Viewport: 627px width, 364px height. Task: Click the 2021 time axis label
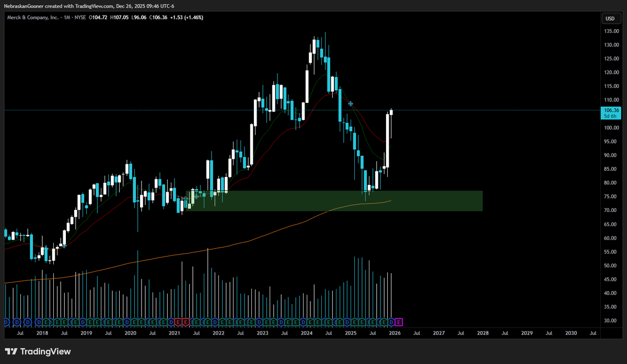[x=175, y=333]
